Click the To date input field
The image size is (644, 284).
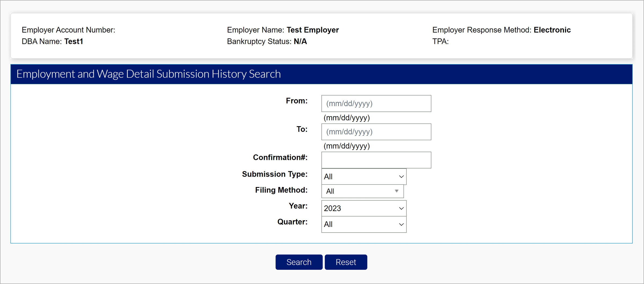[x=376, y=132]
